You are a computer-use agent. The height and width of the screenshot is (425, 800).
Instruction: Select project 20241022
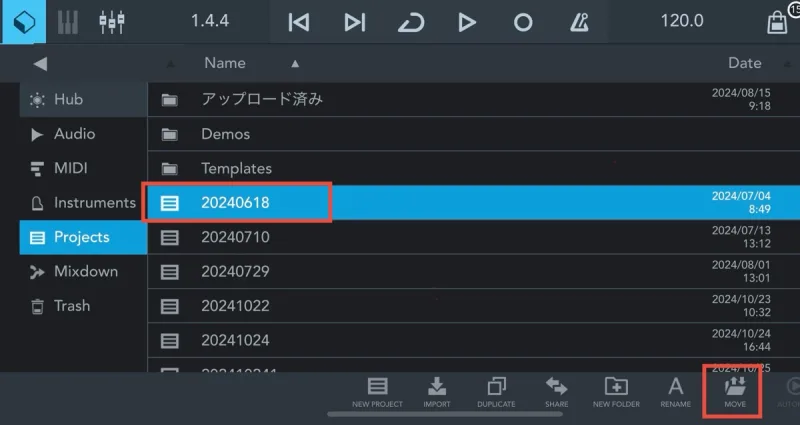tap(474, 306)
